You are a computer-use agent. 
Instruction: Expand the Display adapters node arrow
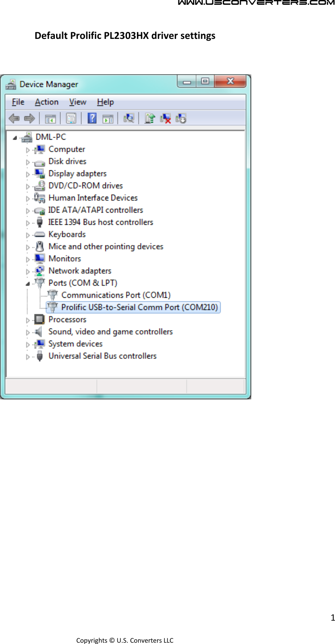click(x=28, y=174)
